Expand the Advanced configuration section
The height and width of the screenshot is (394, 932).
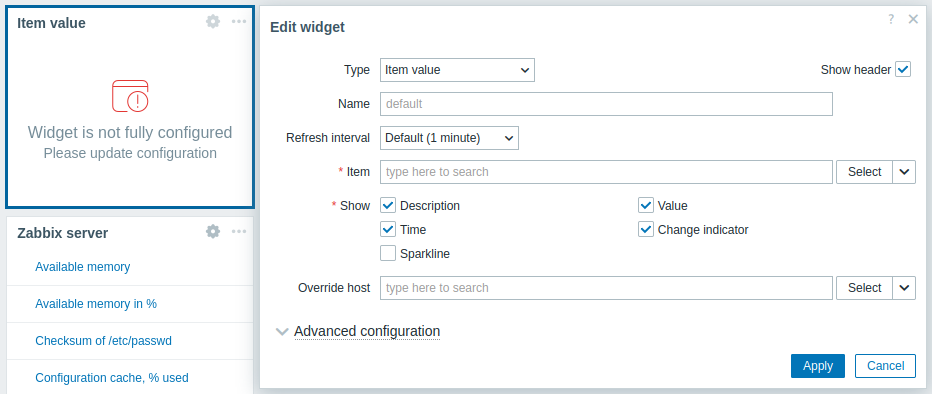[367, 331]
